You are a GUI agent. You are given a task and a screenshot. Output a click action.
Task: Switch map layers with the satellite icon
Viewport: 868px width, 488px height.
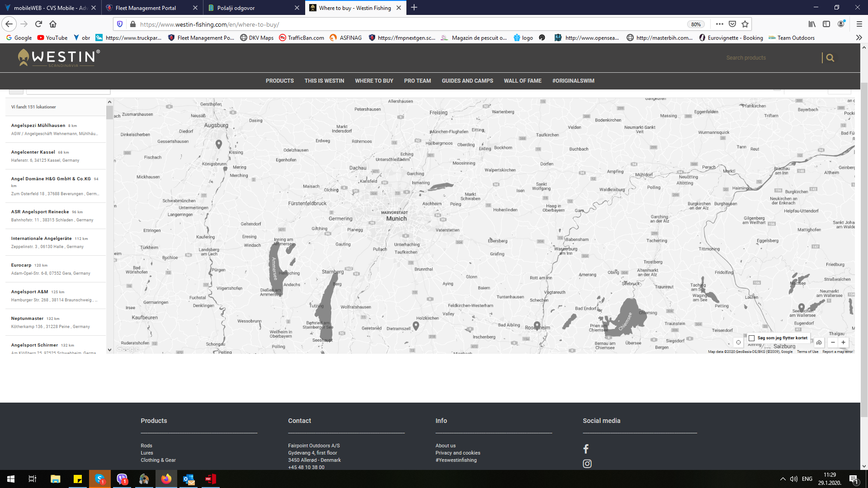click(x=819, y=343)
